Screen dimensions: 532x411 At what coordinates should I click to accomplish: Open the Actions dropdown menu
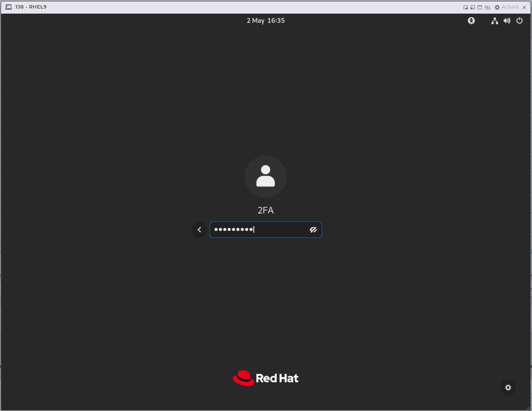coord(506,7)
